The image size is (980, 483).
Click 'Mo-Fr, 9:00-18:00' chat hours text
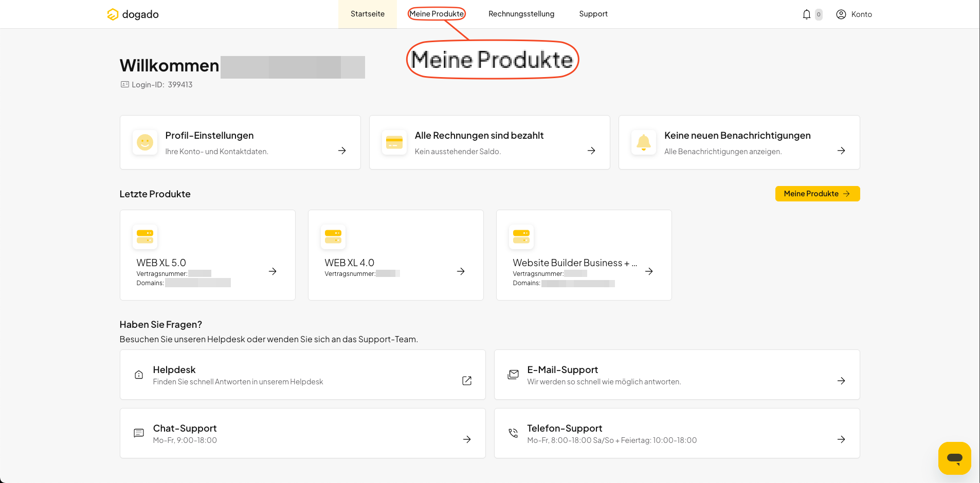(x=185, y=440)
